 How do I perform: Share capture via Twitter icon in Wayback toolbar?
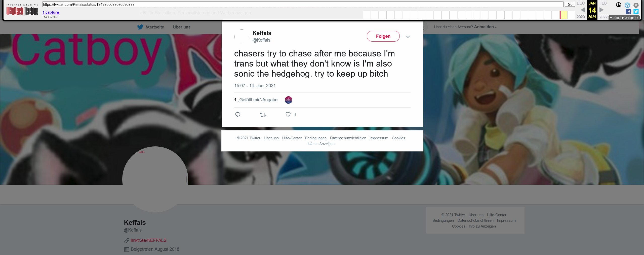click(x=636, y=12)
